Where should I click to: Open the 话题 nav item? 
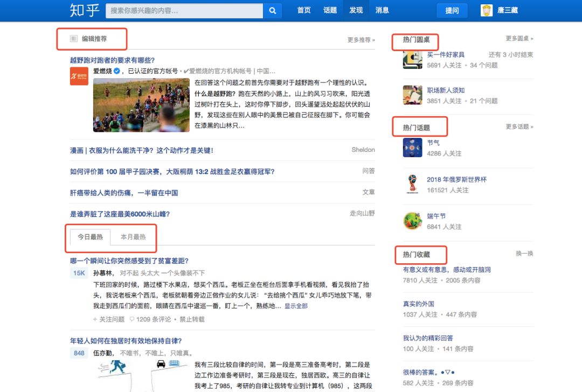click(x=330, y=10)
